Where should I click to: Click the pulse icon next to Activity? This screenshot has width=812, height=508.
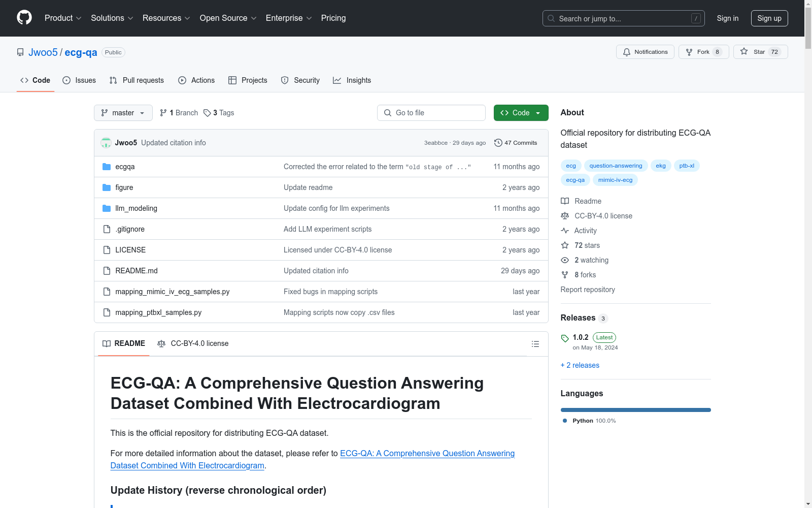click(565, 231)
